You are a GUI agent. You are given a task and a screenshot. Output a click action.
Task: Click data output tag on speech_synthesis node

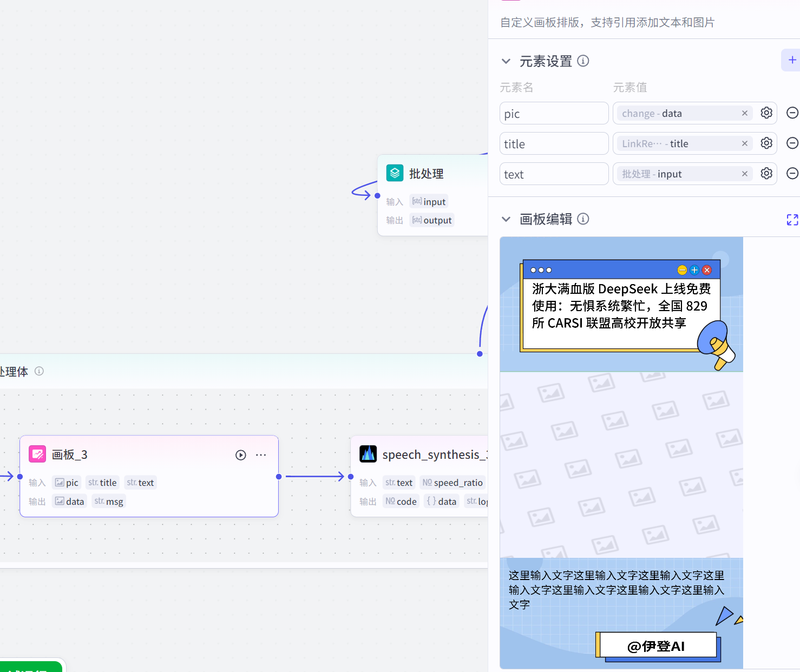click(x=442, y=502)
